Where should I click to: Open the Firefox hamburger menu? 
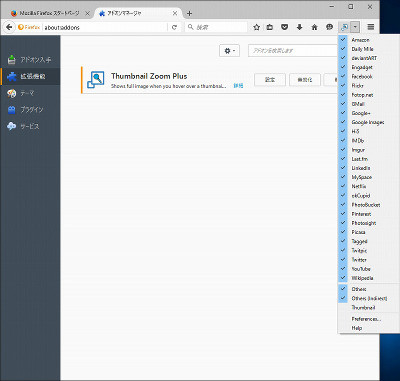point(371,27)
